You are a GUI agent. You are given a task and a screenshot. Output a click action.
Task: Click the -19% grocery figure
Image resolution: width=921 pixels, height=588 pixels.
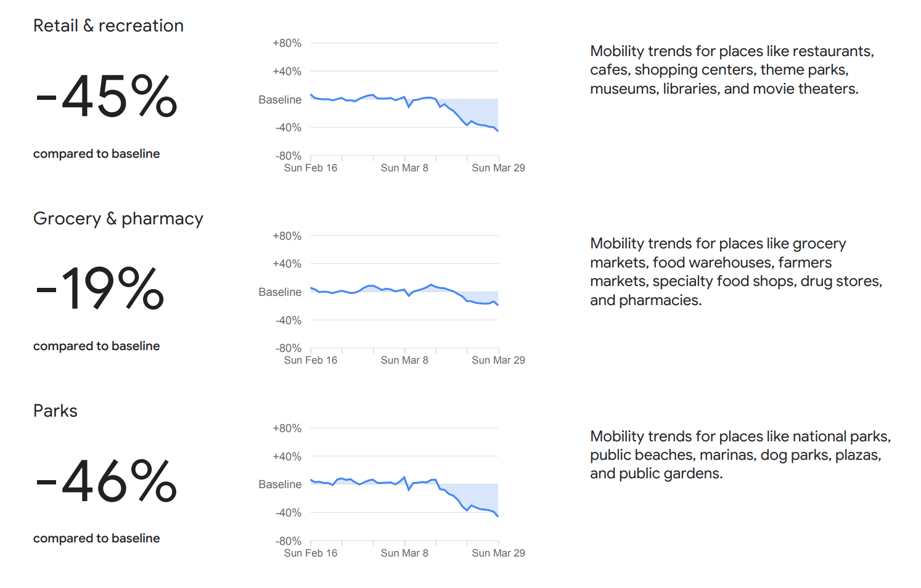[x=100, y=288]
